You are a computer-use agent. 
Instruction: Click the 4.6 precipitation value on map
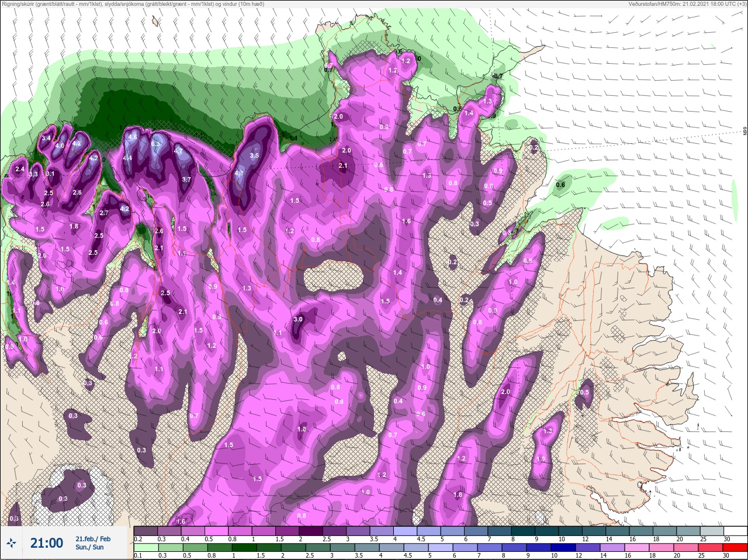133,137
